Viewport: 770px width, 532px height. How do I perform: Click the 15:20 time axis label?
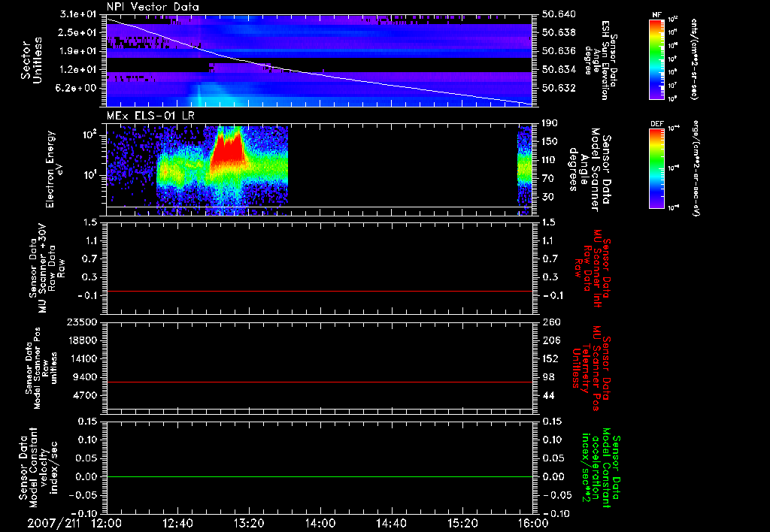(462, 523)
